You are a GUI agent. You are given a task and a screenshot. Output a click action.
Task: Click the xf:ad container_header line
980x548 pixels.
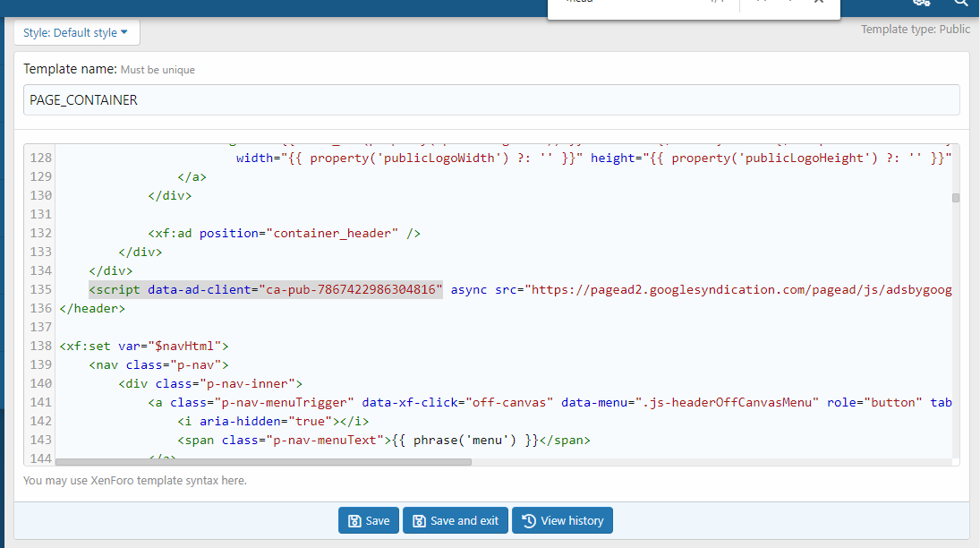coord(285,233)
